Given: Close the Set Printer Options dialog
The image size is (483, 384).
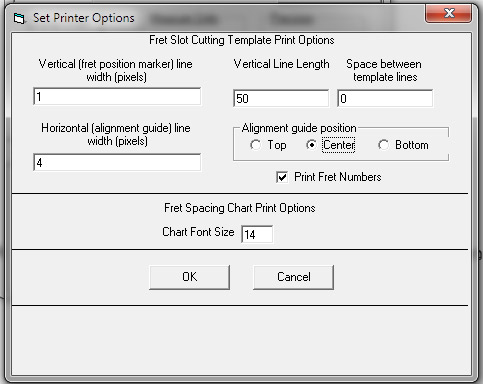Looking at the screenshot, I should click(449, 14).
